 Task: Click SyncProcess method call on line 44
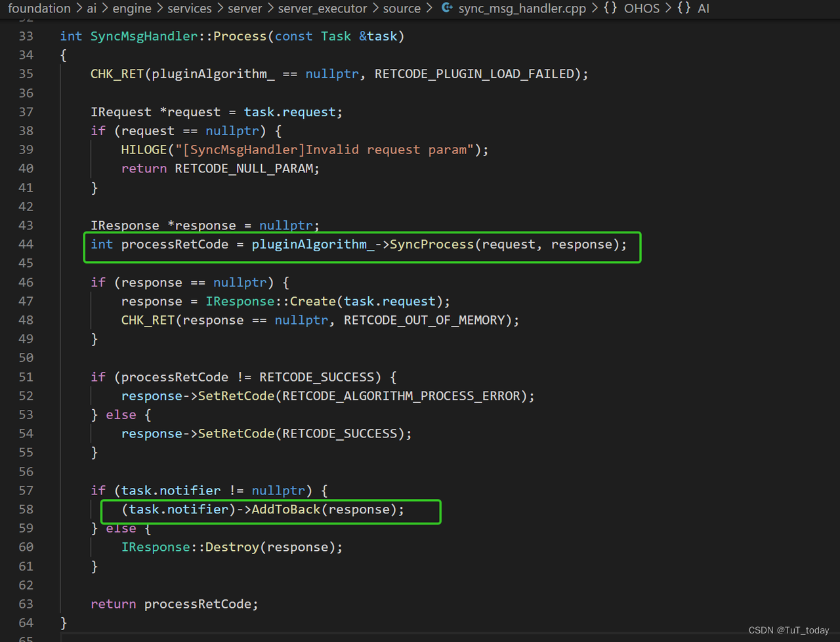(x=432, y=244)
